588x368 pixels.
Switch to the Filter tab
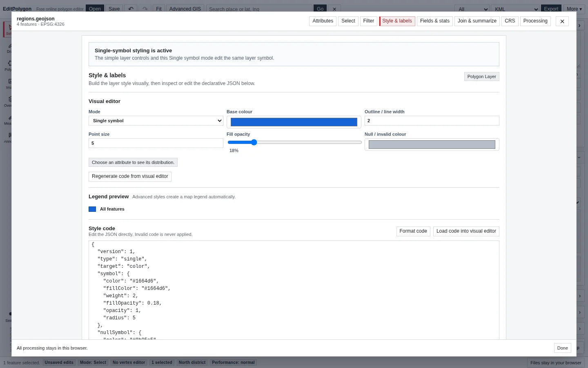tap(369, 21)
